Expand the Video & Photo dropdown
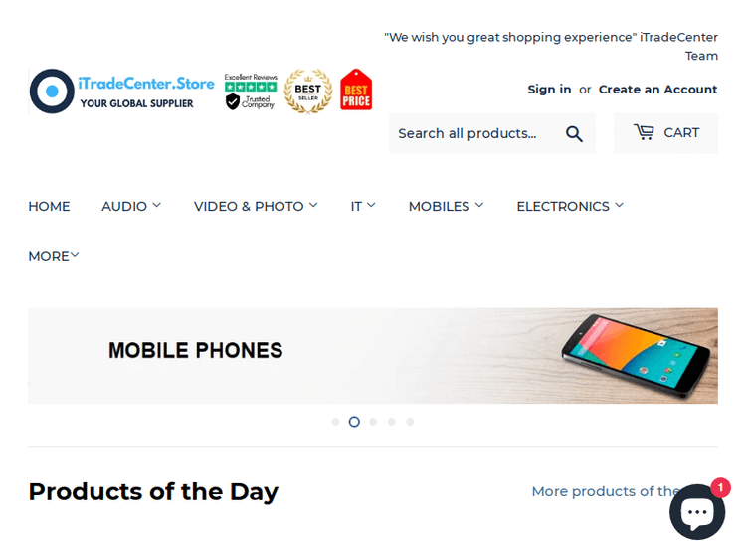This screenshot has width=746, height=560. [256, 206]
